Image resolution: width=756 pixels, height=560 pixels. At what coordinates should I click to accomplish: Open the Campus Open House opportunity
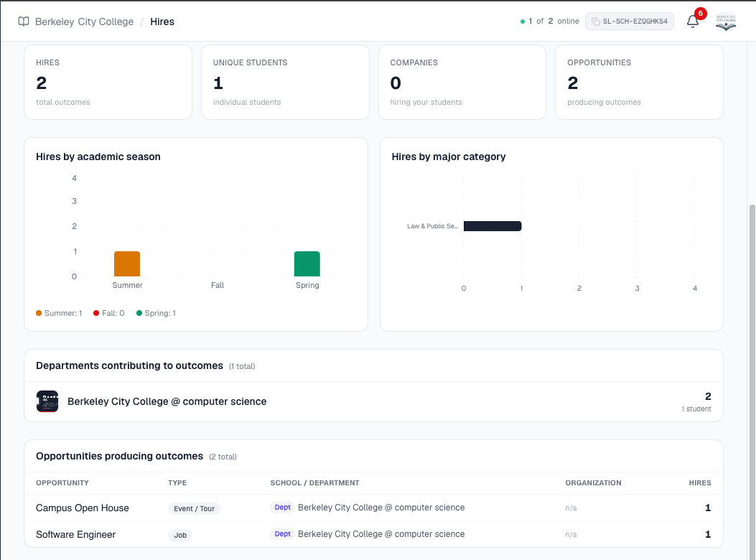pos(83,508)
